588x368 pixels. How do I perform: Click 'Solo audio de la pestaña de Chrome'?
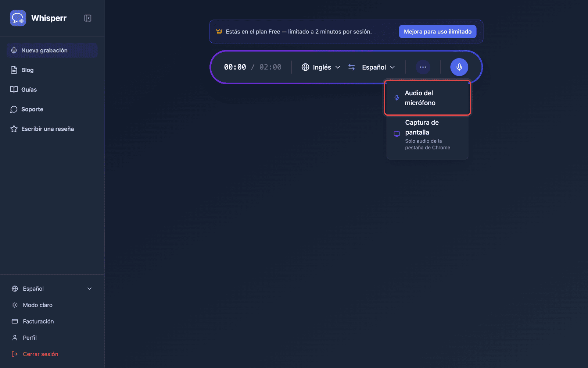(x=427, y=144)
